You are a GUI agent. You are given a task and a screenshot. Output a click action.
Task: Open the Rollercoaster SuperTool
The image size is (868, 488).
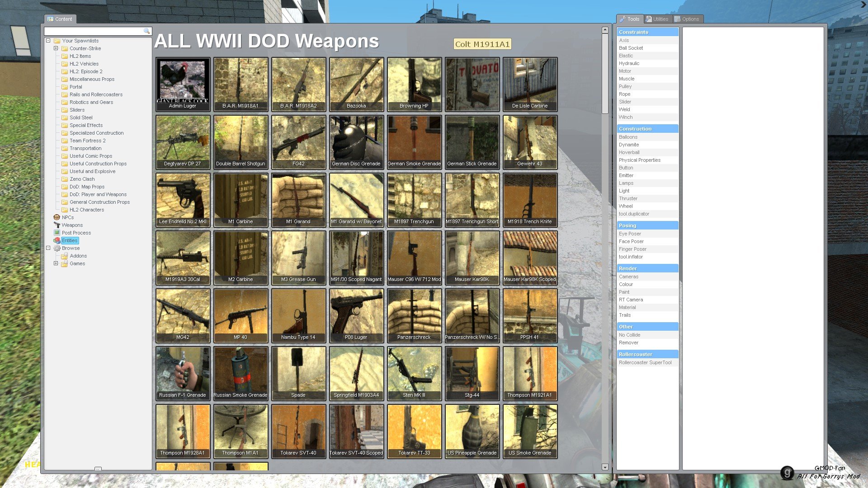click(647, 362)
